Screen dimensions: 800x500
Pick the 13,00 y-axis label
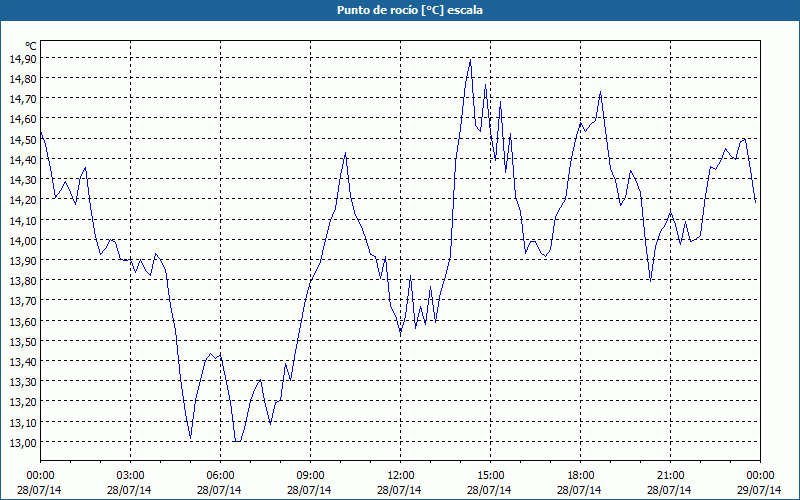coord(23,442)
